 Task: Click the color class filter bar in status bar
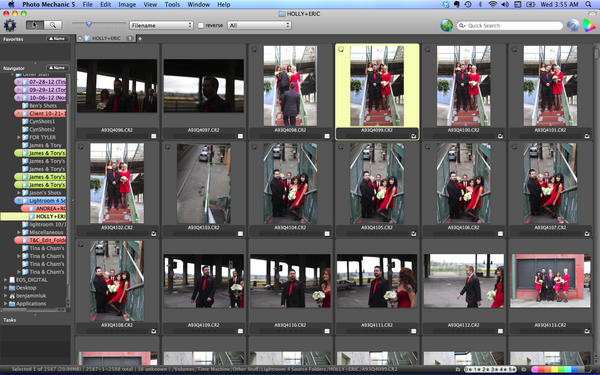559,370
